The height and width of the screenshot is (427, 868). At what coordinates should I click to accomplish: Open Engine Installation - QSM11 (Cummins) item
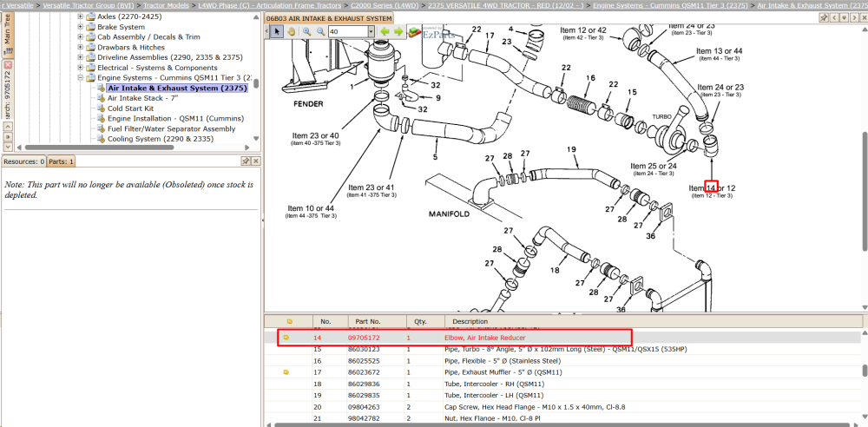click(x=175, y=119)
